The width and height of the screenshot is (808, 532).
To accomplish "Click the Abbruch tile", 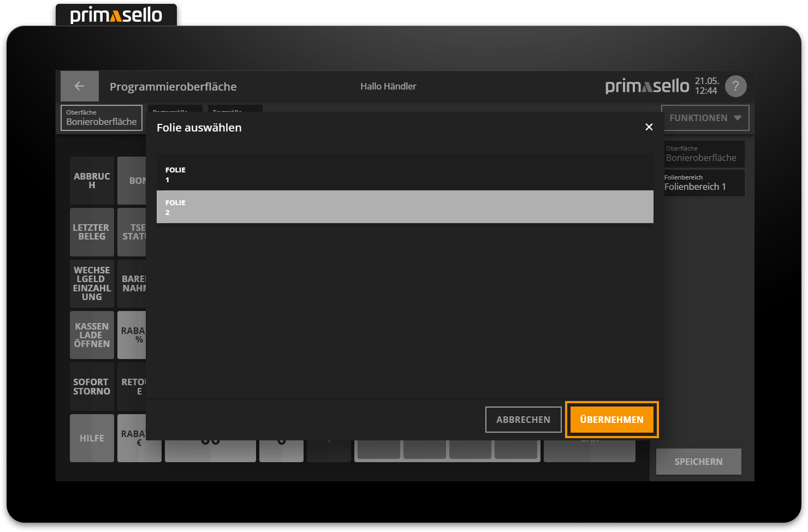I will pos(92,181).
